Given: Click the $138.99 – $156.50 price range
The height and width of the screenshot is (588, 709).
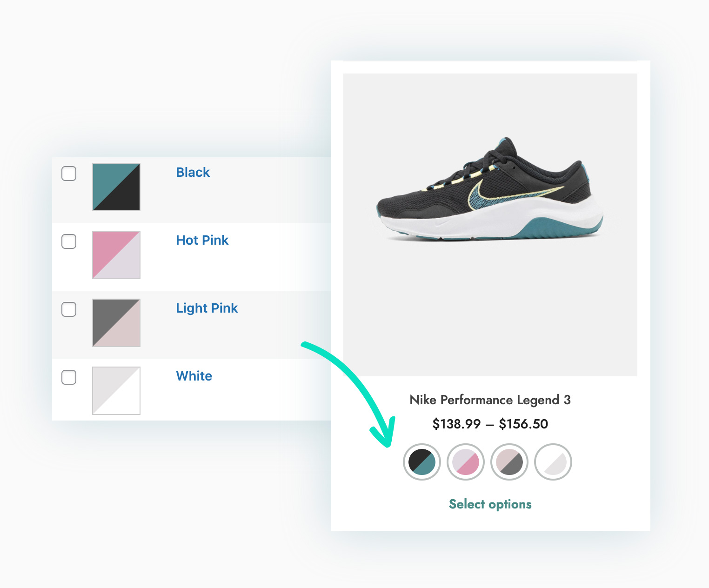Looking at the screenshot, I should [x=490, y=424].
